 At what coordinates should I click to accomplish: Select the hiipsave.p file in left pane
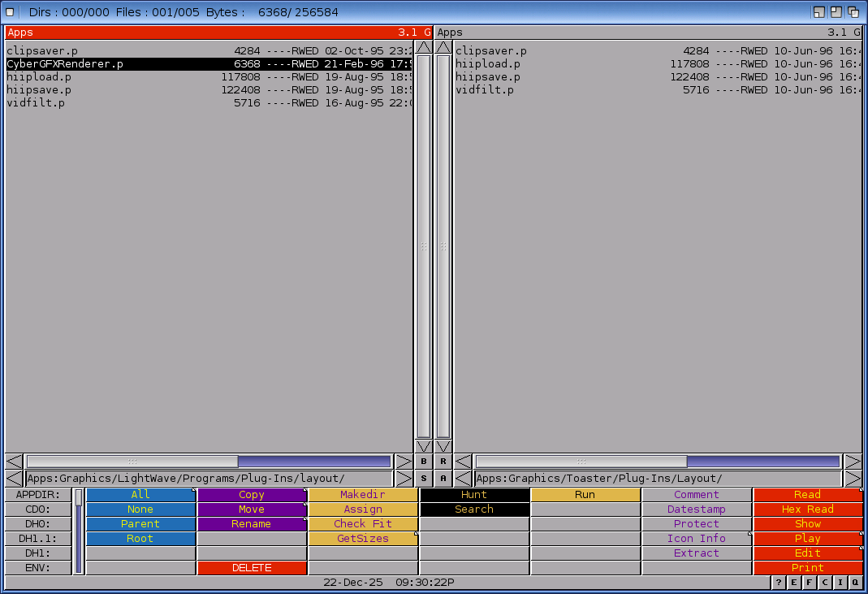(39, 90)
